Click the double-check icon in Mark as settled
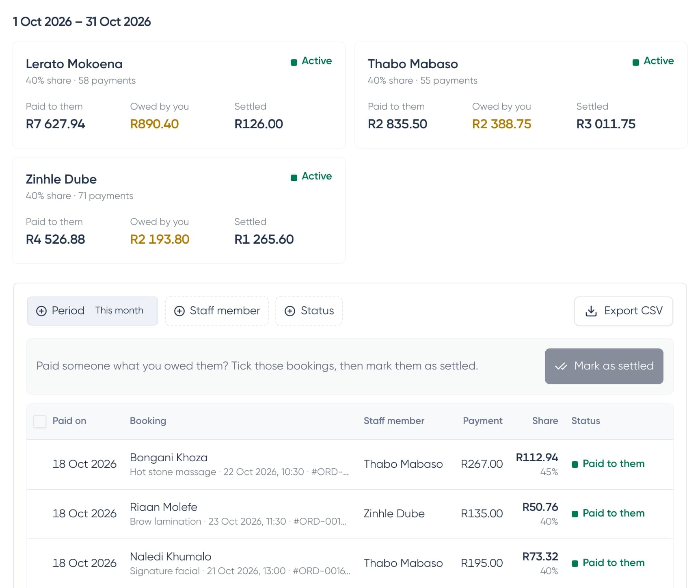700x588 pixels. (561, 366)
